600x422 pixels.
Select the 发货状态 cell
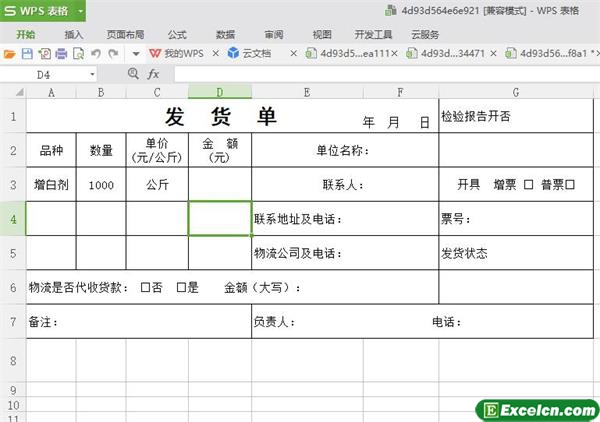[516, 253]
